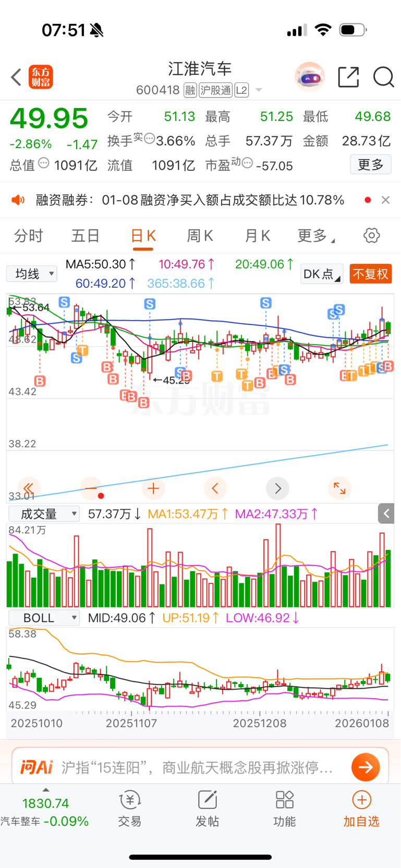Switch to the 月K tab
The height and width of the screenshot is (868, 401).
point(258,236)
